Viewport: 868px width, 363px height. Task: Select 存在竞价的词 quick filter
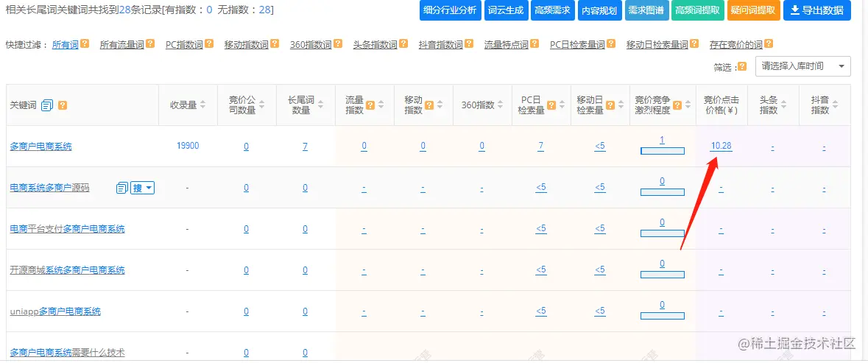(x=735, y=45)
